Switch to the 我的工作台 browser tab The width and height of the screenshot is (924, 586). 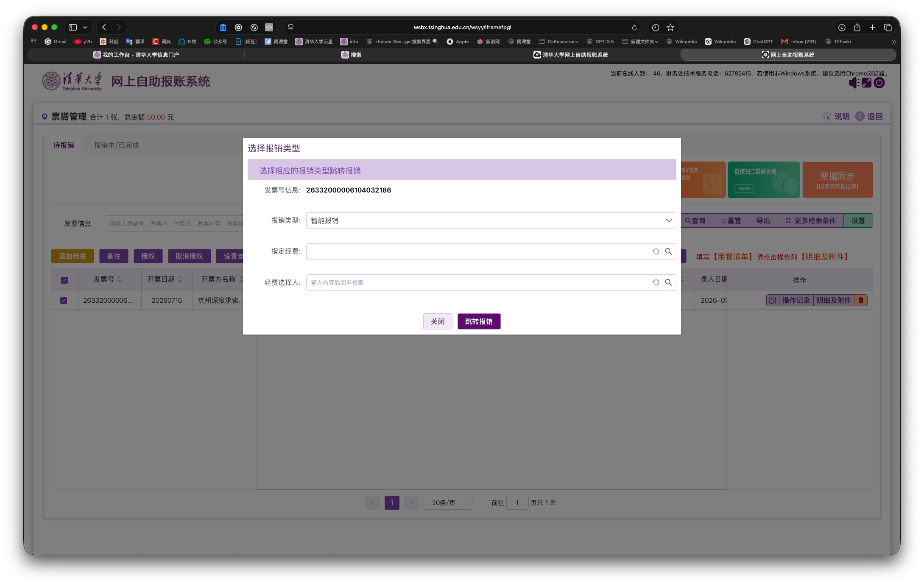[136, 55]
